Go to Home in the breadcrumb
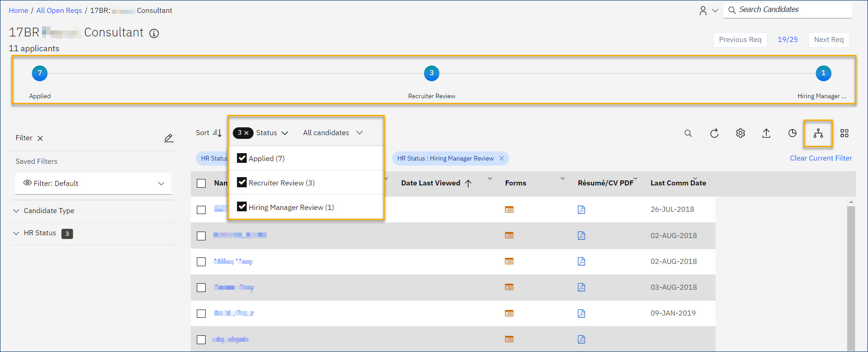The width and height of the screenshot is (868, 352). click(18, 11)
